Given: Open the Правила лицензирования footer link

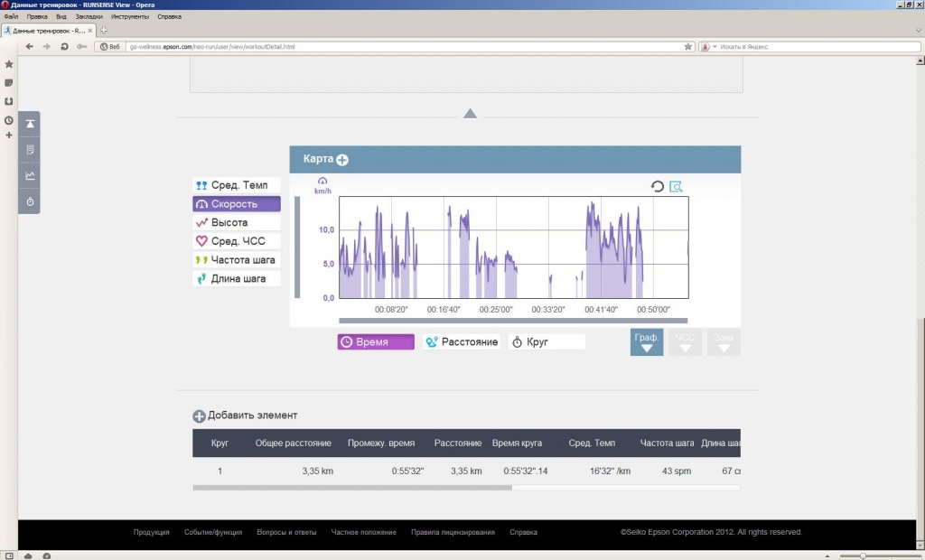Looking at the screenshot, I should (x=453, y=532).
